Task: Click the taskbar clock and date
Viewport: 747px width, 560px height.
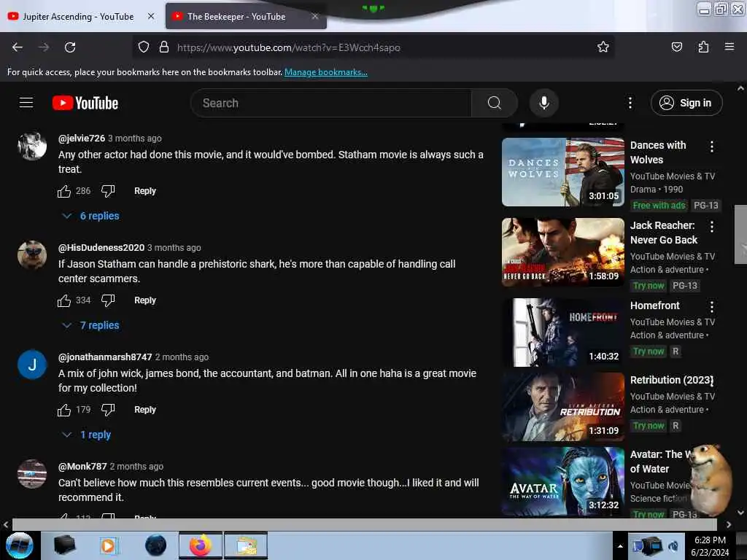Action: coord(710,546)
